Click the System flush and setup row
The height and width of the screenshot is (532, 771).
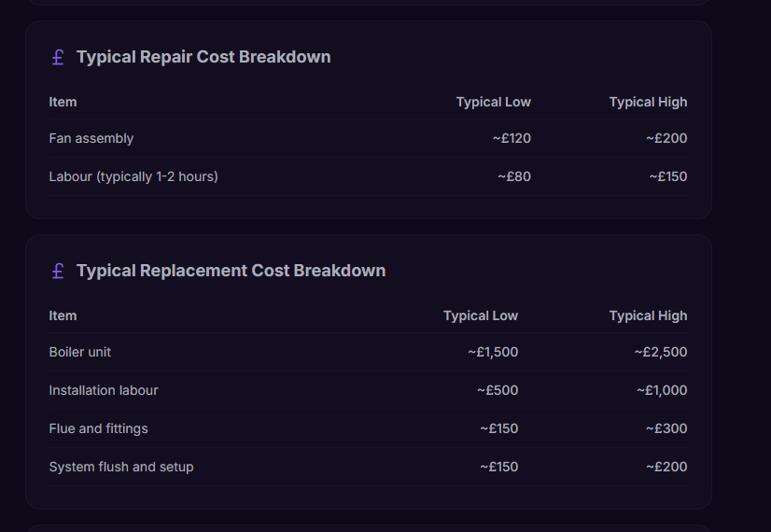click(x=369, y=467)
